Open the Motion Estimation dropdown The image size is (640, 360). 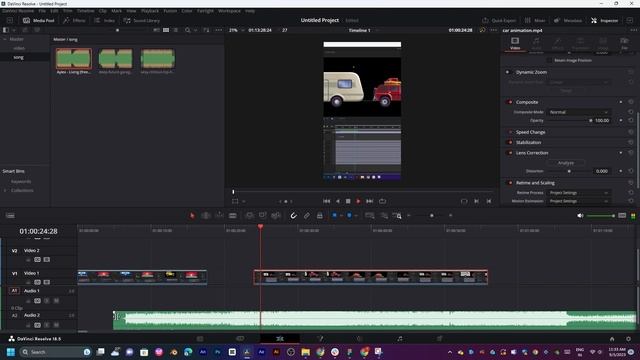coord(578,201)
